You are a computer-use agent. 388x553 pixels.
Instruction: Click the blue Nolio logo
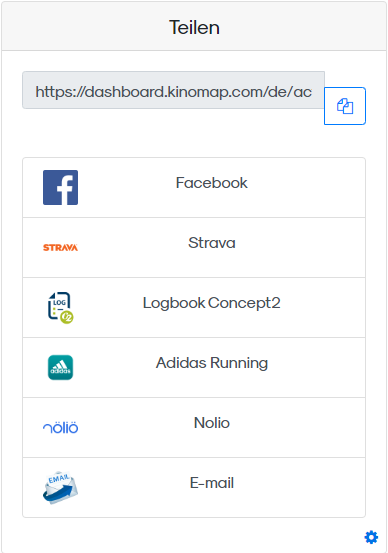60,427
